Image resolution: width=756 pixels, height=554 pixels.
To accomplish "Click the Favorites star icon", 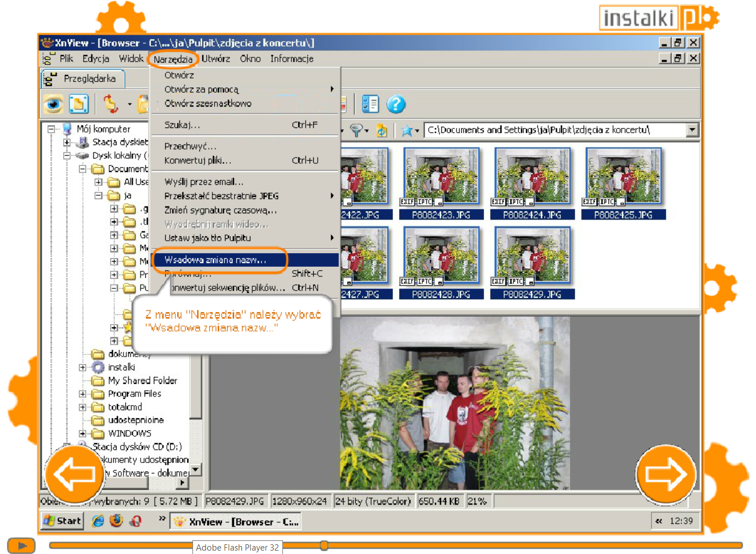I will tap(407, 130).
